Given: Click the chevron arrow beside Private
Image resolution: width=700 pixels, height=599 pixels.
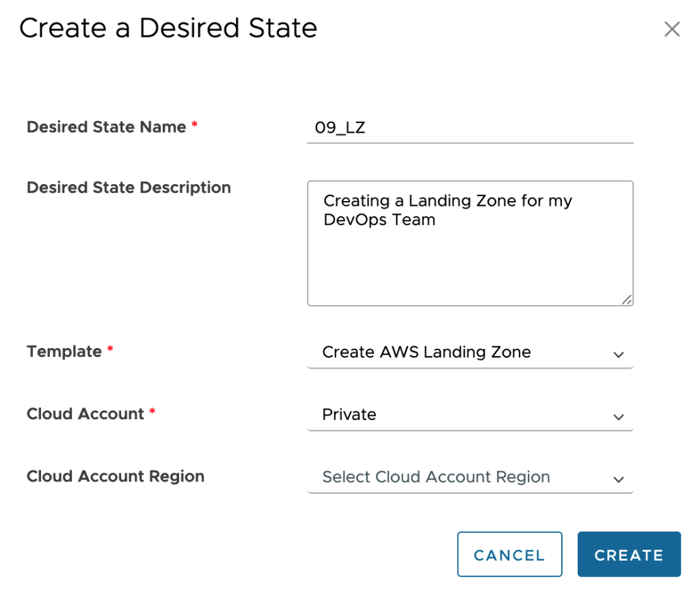Looking at the screenshot, I should click(619, 417).
